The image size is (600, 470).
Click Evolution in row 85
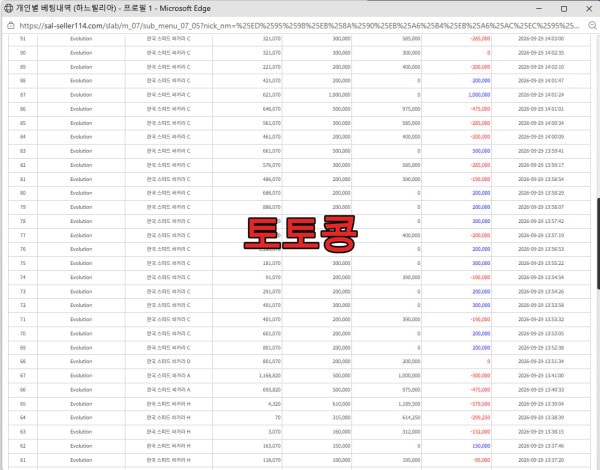tap(81, 123)
